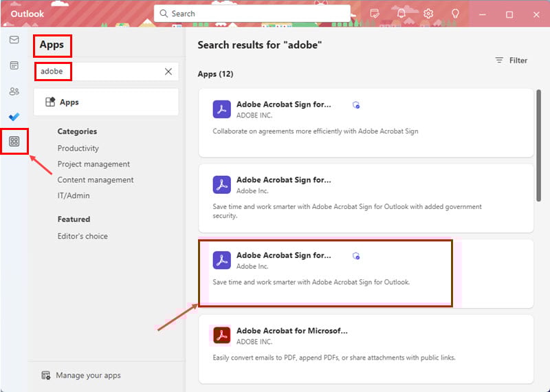550x392 pixels.
Task: Open Sign card with government security description
Action: (366, 198)
